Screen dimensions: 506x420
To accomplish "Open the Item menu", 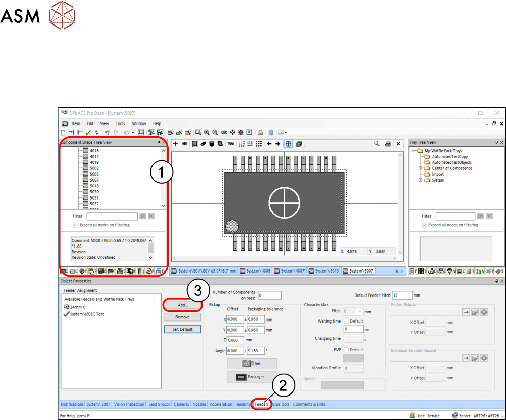I will (76, 123).
